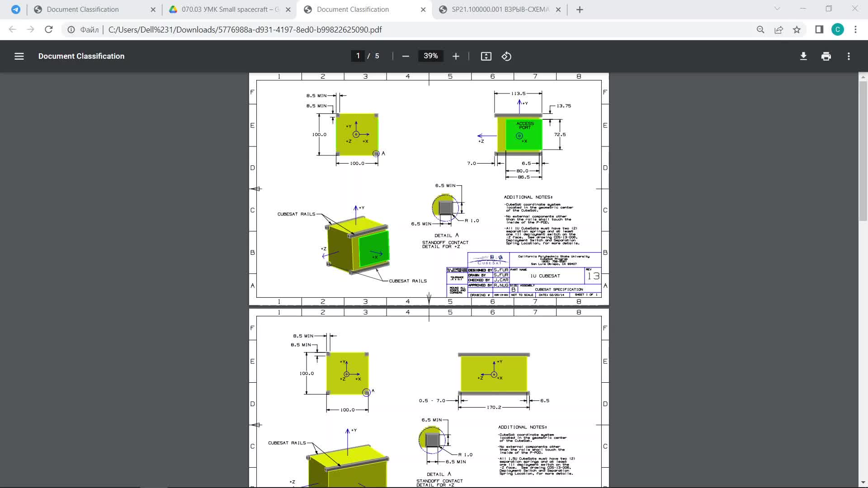Click the ADDITIONAL NOTES heading on page one
Screen dimensions: 868x488
coord(528,197)
